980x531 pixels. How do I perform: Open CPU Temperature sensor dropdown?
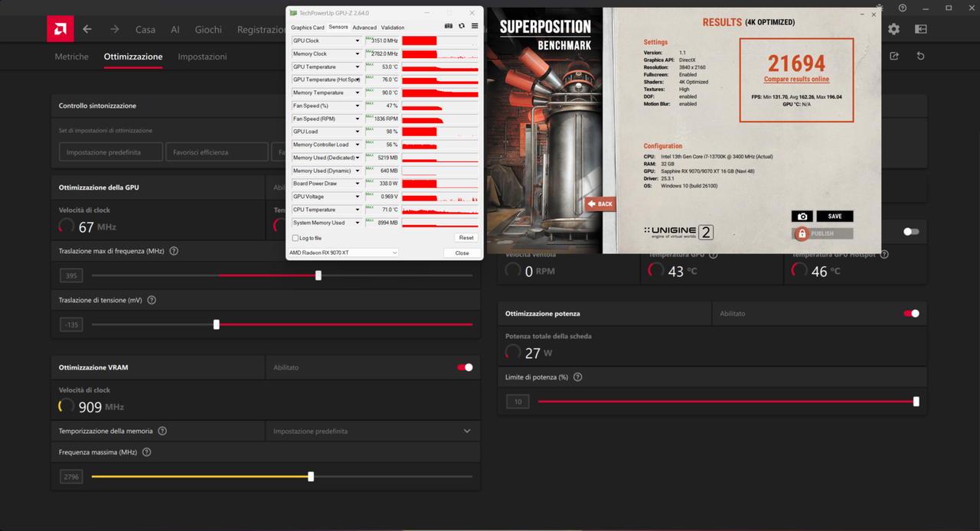(357, 210)
